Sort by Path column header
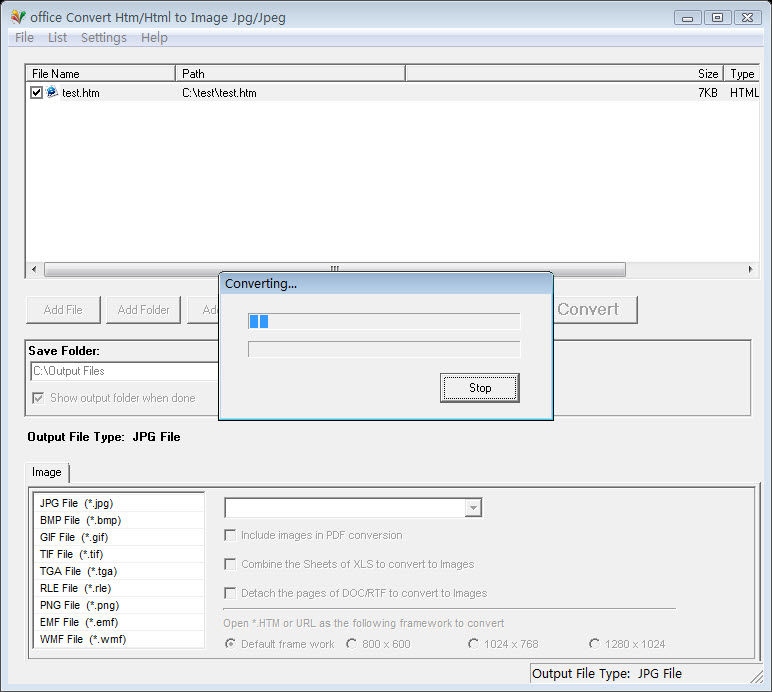The width and height of the screenshot is (772, 692). 290,73
